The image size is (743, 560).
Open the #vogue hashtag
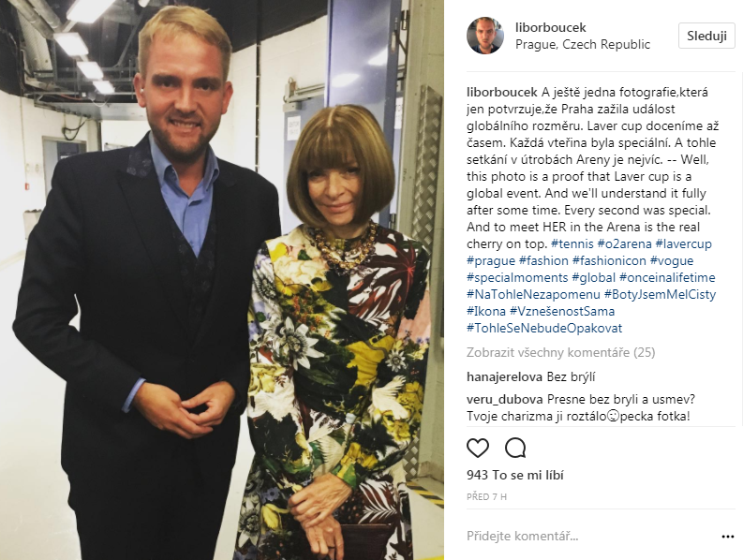coord(672,260)
